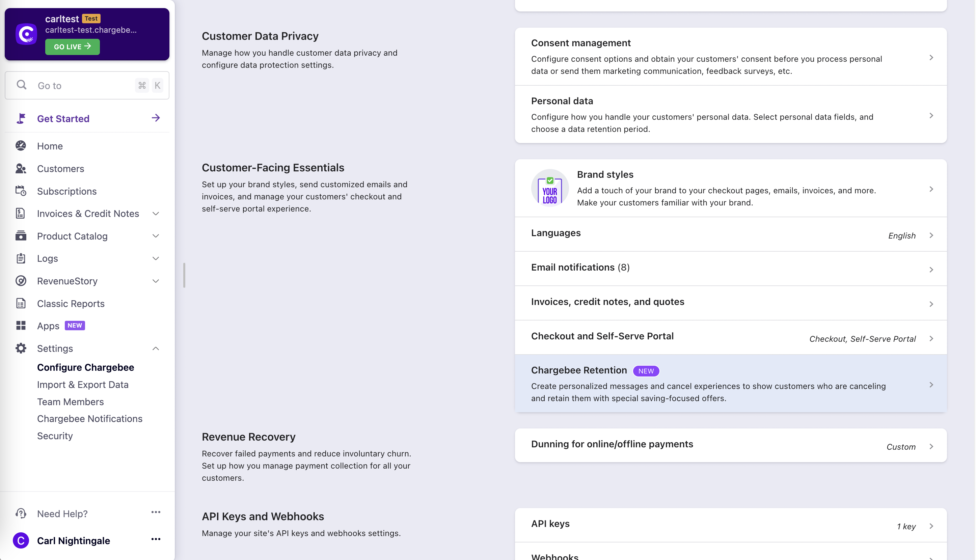Click the Apps grid icon
976x560 pixels.
point(21,326)
